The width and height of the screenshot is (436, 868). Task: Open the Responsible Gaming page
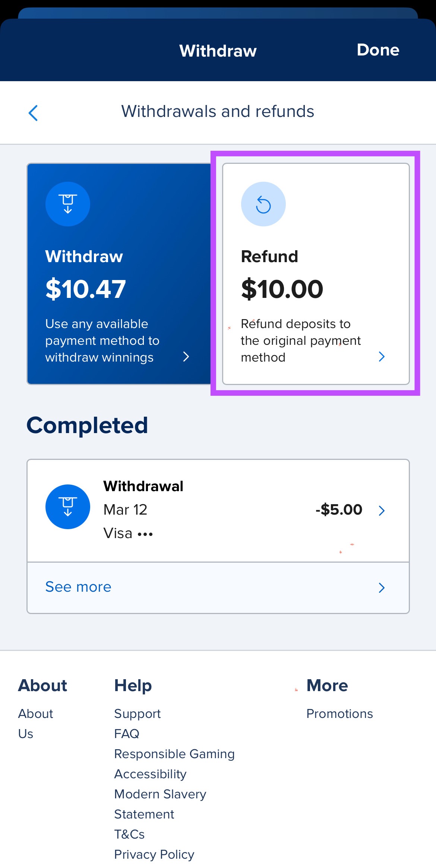click(174, 754)
